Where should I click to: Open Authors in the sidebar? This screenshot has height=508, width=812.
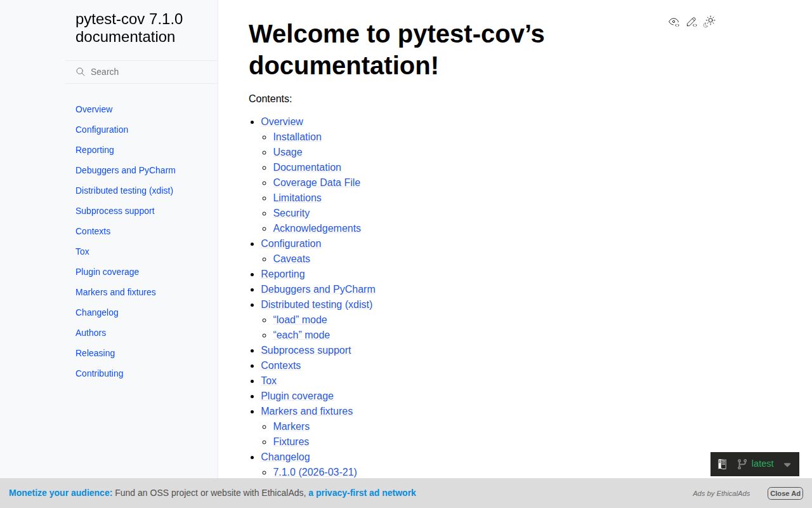[x=91, y=333]
